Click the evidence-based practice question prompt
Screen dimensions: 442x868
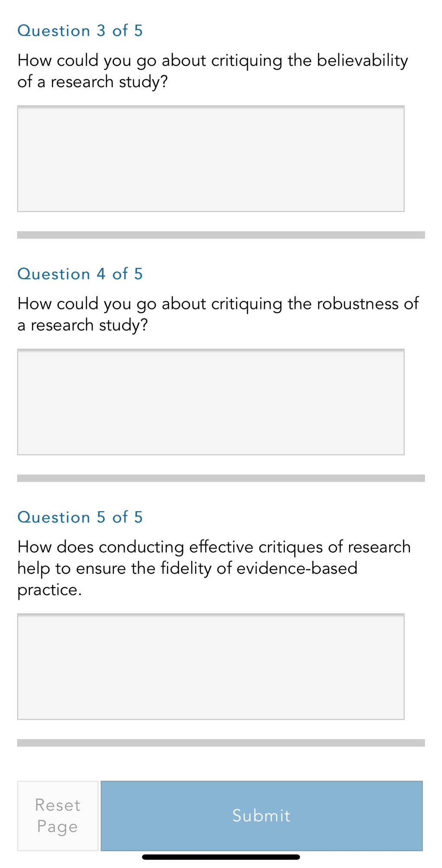click(214, 568)
